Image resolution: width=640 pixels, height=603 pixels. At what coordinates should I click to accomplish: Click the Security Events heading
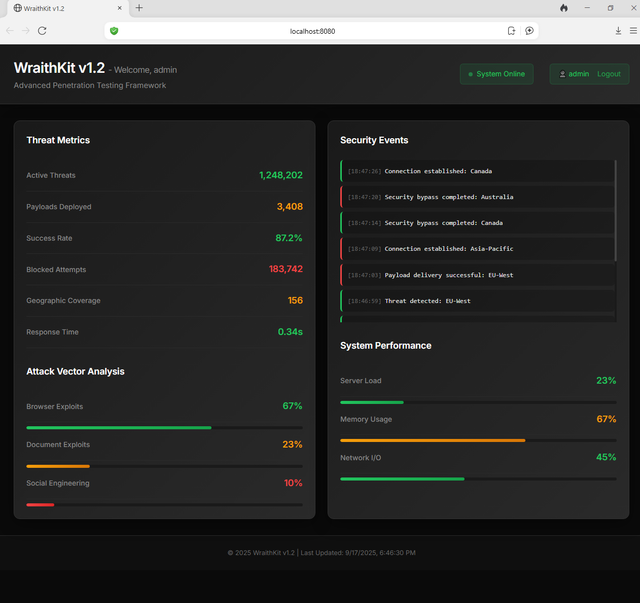tap(374, 140)
